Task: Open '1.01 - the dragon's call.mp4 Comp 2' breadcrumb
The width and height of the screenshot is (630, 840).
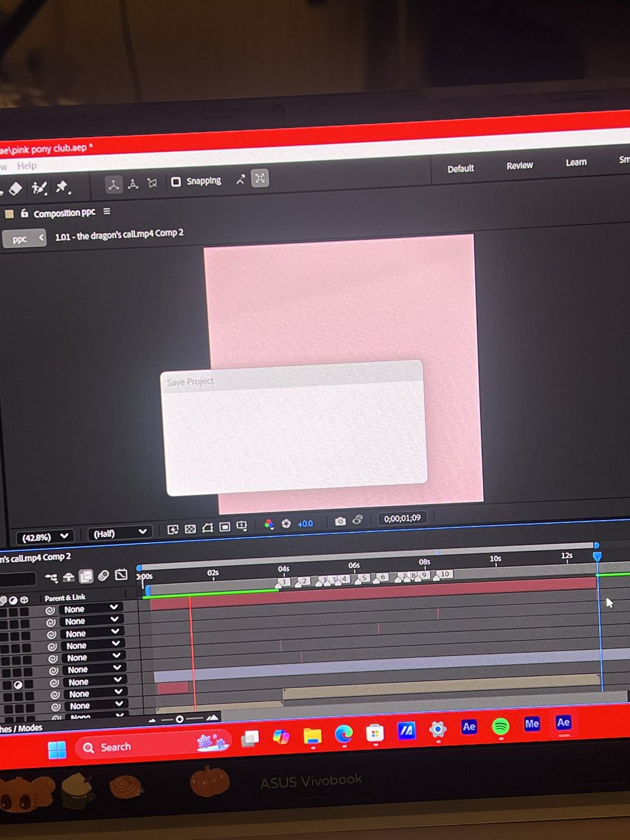Action: 119,233
